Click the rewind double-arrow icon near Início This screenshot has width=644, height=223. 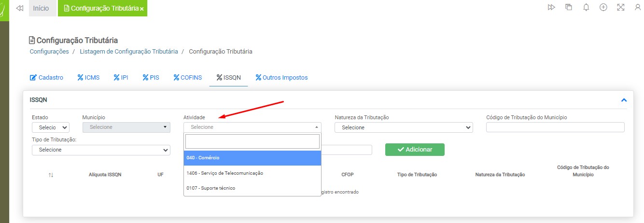(20, 8)
